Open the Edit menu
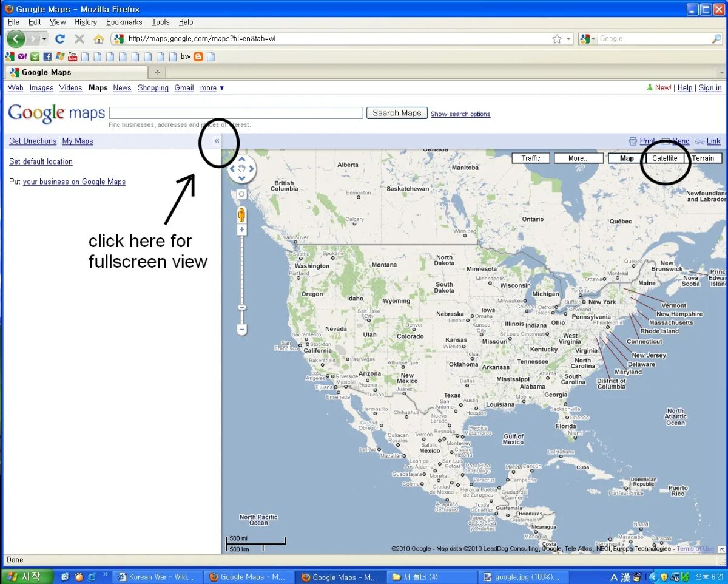This screenshot has width=728, height=584. click(x=35, y=22)
